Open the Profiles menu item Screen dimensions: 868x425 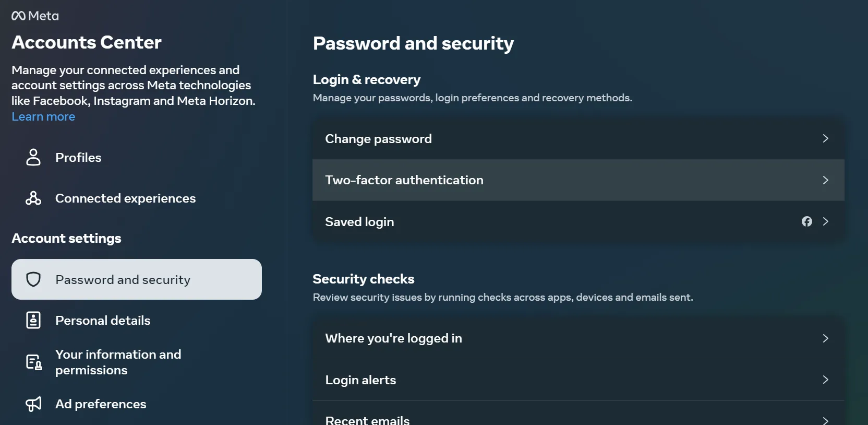78,158
